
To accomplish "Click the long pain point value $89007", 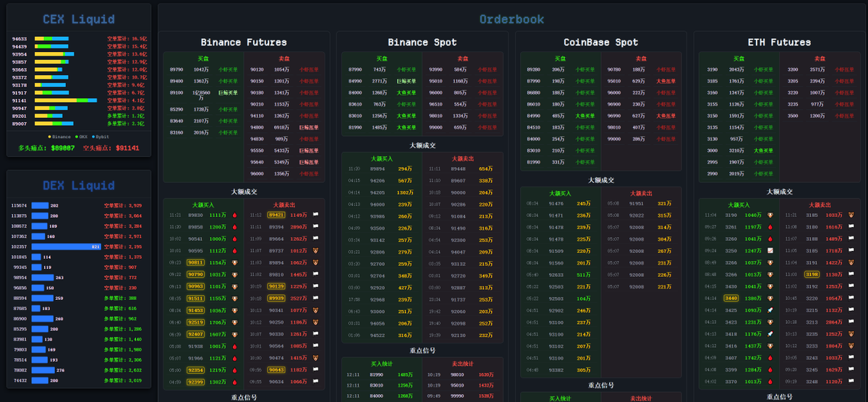I will point(63,147).
